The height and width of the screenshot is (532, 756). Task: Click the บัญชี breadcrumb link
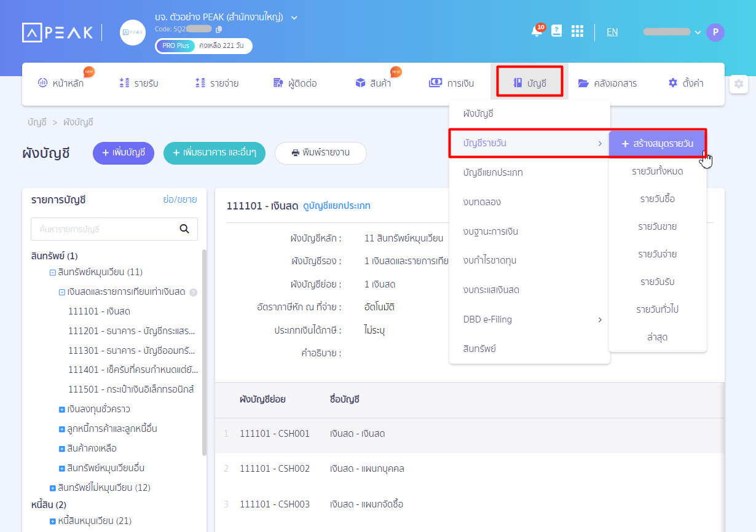tap(37, 122)
